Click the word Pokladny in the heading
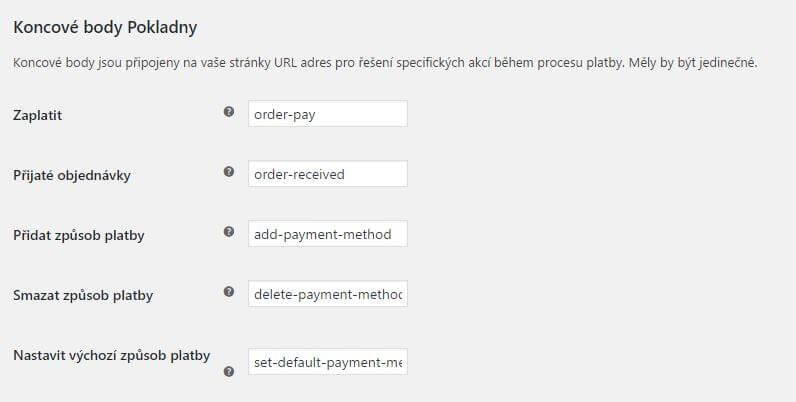 pyautogui.click(x=162, y=27)
